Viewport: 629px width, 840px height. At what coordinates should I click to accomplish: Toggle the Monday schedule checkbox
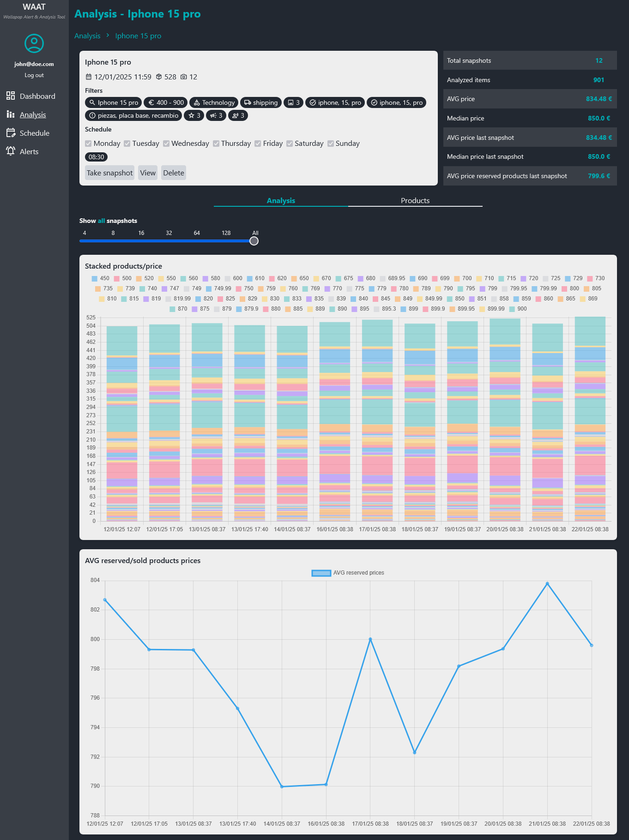(89, 144)
